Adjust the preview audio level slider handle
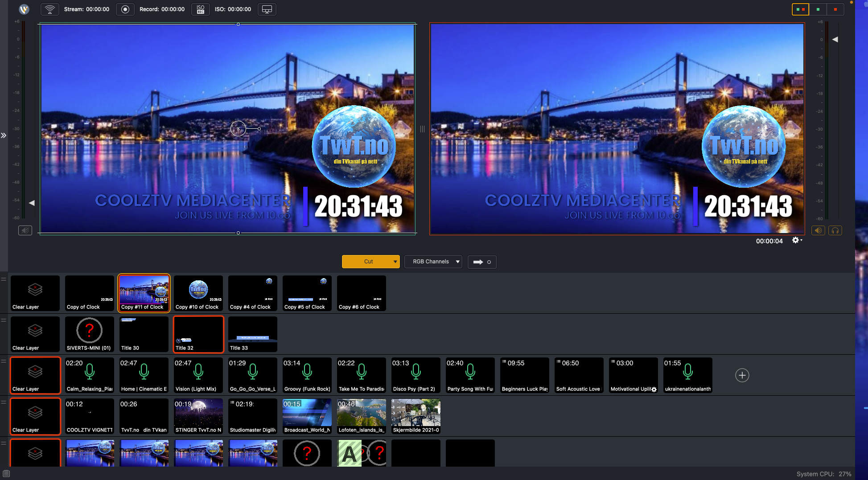The height and width of the screenshot is (480, 868). coord(32,203)
